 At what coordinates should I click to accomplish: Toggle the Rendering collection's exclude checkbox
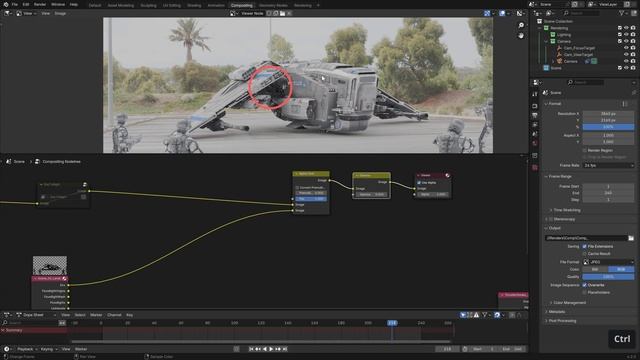coord(620,28)
